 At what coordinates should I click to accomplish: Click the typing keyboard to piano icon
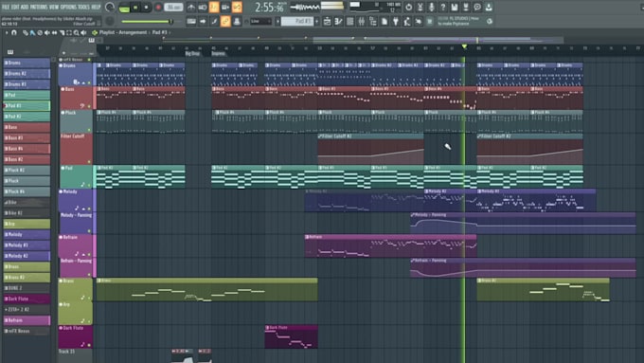coord(191,22)
